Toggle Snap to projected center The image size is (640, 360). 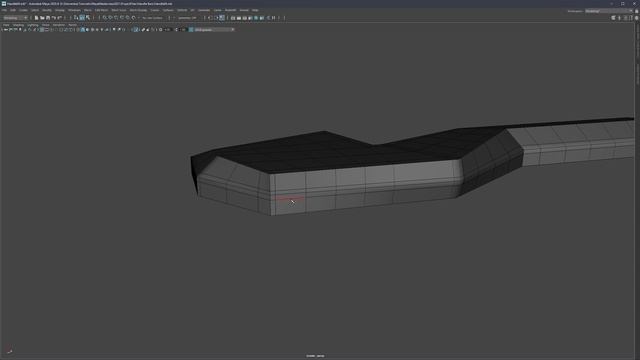click(x=122, y=18)
